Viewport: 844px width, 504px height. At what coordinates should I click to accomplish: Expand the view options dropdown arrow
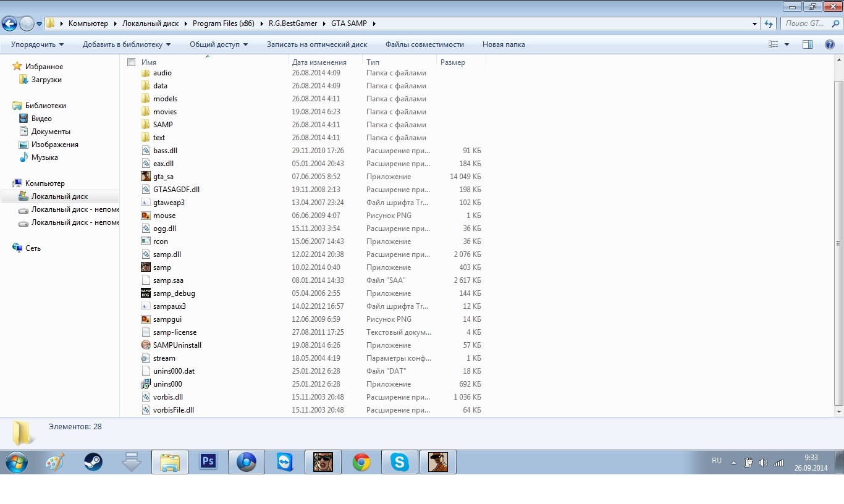click(787, 44)
